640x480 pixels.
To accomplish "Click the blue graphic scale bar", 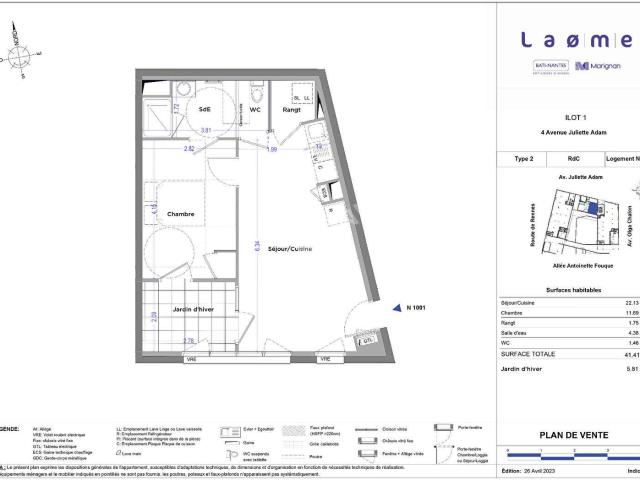I will click(573, 455).
